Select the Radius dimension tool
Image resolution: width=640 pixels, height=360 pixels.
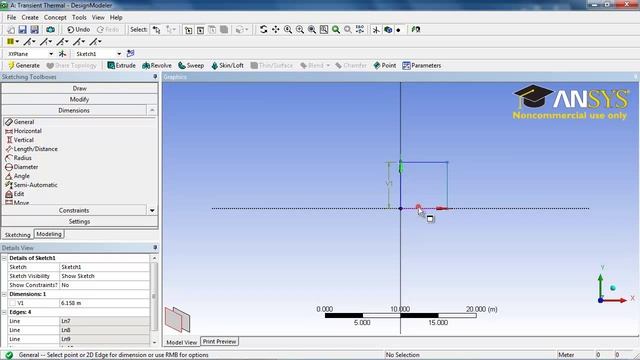pos(18,158)
